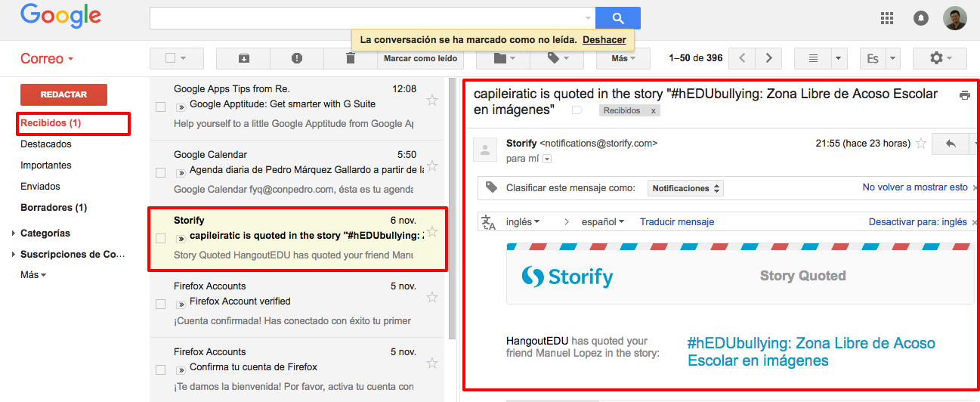This screenshot has height=402, width=980.
Task: Report spam with the exclamation icon
Action: (x=297, y=58)
